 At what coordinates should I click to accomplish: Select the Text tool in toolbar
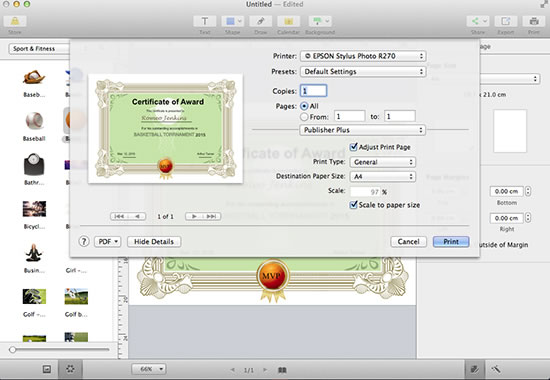click(x=204, y=21)
